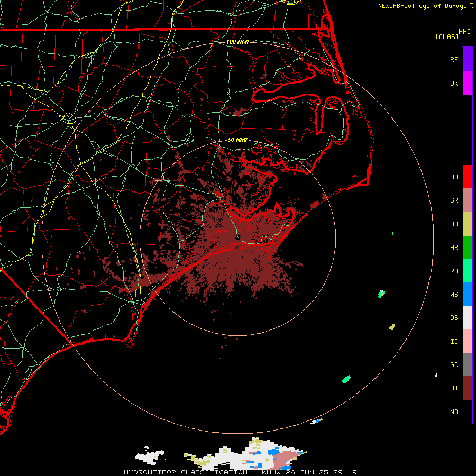Click the 'HYDROMETEOR CLASSIFICATION' title text
The image size is (476, 476).
[186, 472]
